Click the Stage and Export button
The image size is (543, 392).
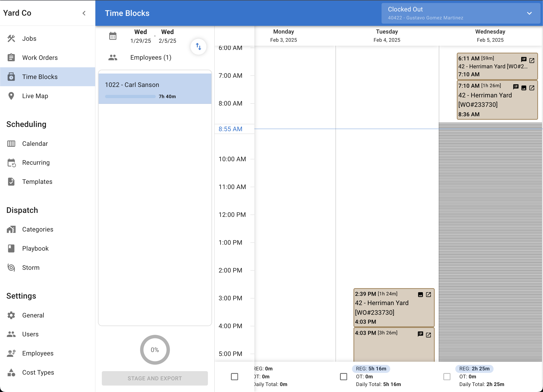click(155, 378)
